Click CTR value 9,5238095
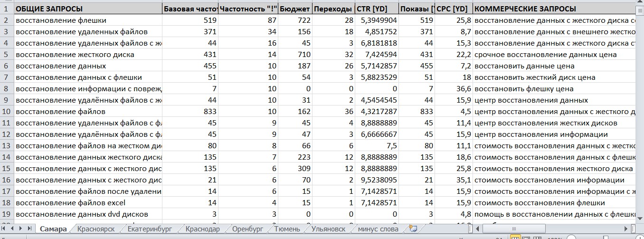Image resolution: width=644 pixels, height=239 pixels. click(377, 180)
